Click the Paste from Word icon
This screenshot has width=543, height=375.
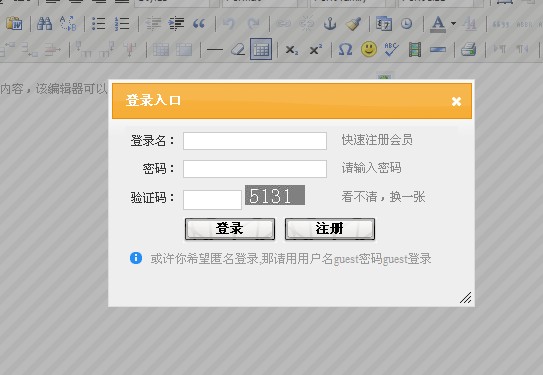[14, 24]
